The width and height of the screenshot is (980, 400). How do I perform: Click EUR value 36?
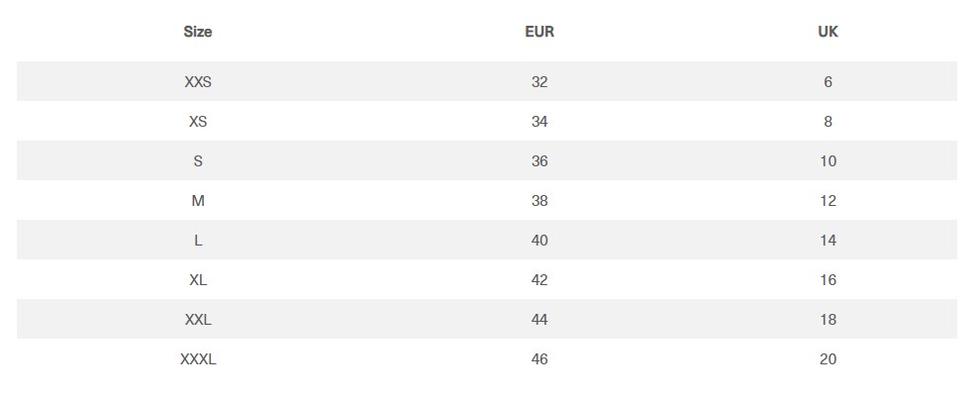coord(539,161)
